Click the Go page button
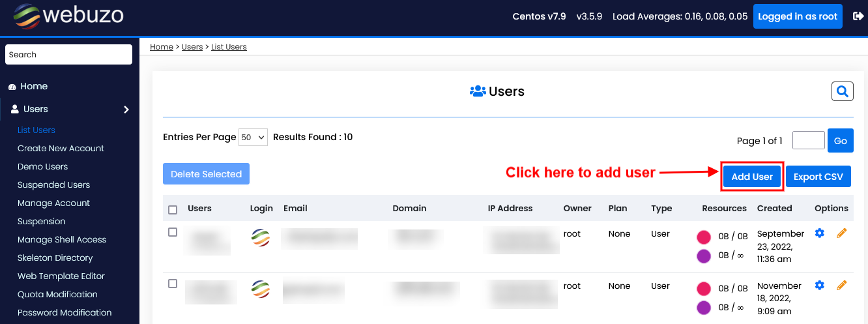868x324 pixels. click(x=841, y=141)
